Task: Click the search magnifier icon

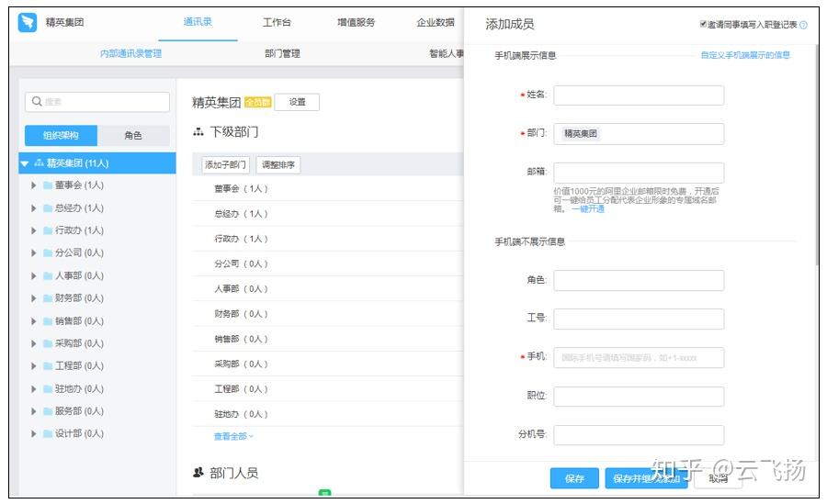Action: 37,101
